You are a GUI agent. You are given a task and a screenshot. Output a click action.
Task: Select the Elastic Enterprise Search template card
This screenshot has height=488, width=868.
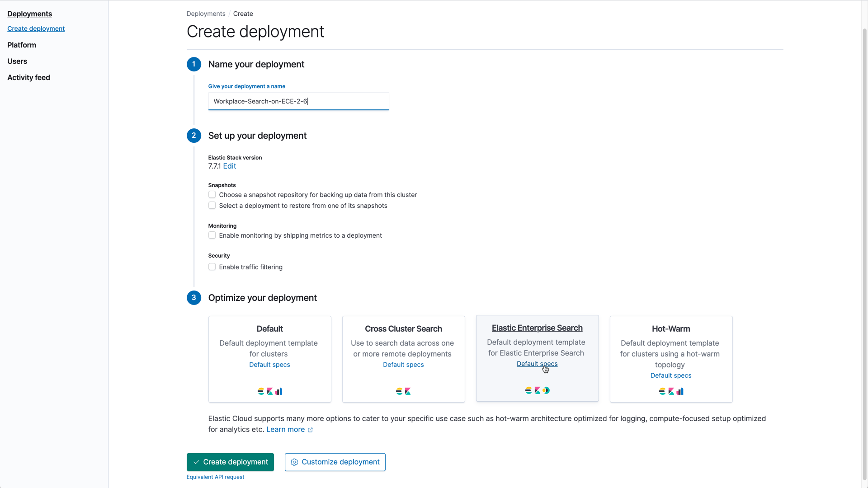click(537, 358)
